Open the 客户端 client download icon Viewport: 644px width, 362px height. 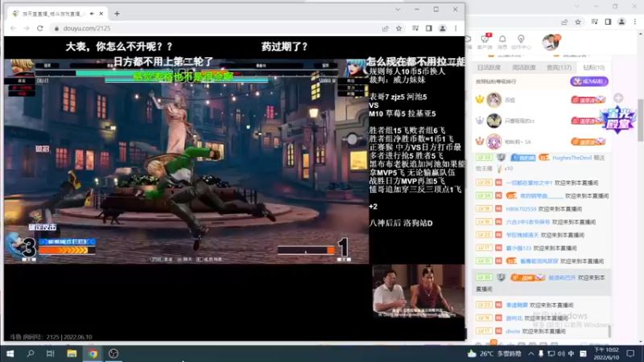(x=485, y=42)
